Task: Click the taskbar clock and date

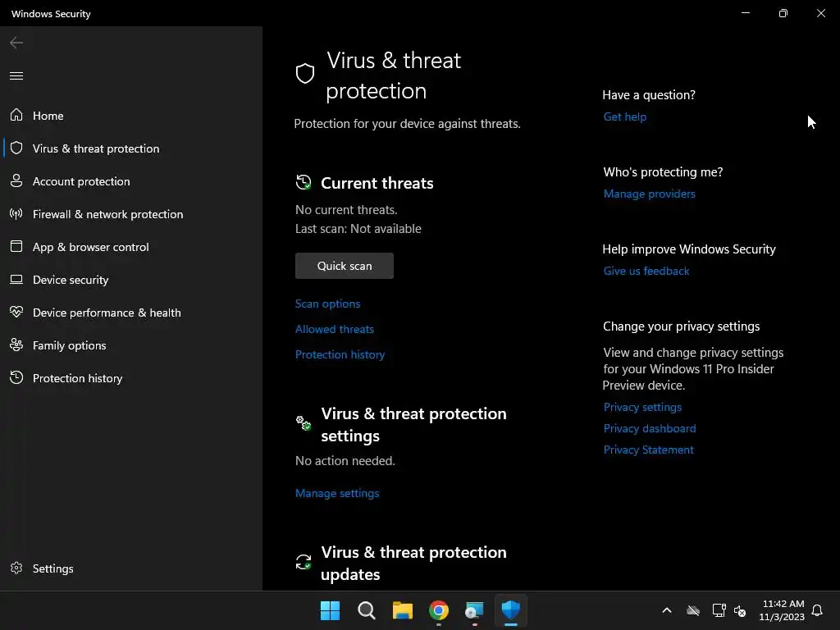Action: [x=782, y=610]
